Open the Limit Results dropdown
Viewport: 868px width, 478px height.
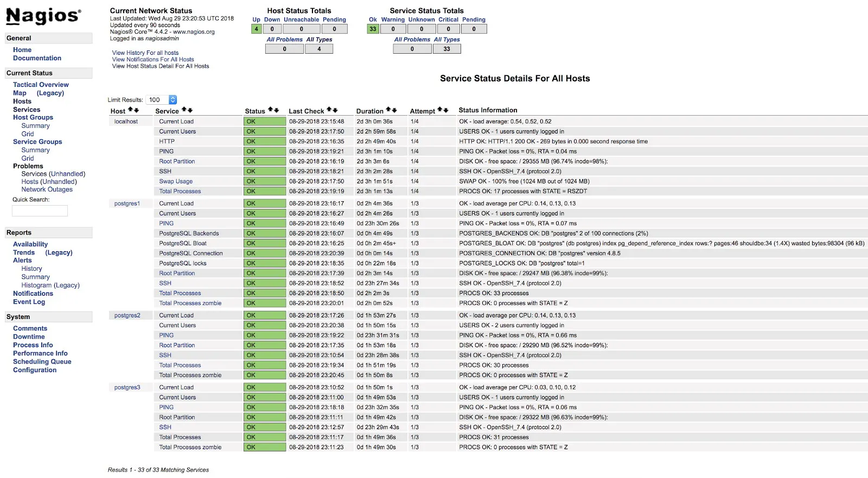(x=173, y=100)
